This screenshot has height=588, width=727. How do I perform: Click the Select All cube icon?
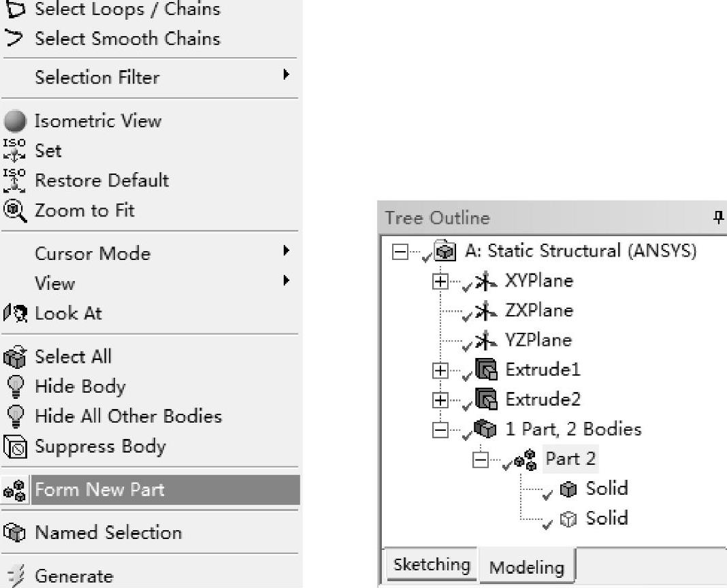coord(14,357)
